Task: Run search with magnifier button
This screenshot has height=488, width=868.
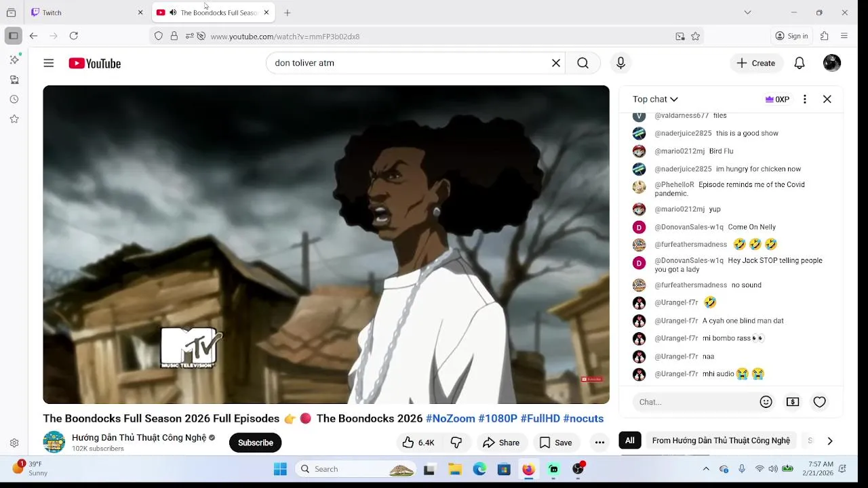Action: tap(583, 63)
